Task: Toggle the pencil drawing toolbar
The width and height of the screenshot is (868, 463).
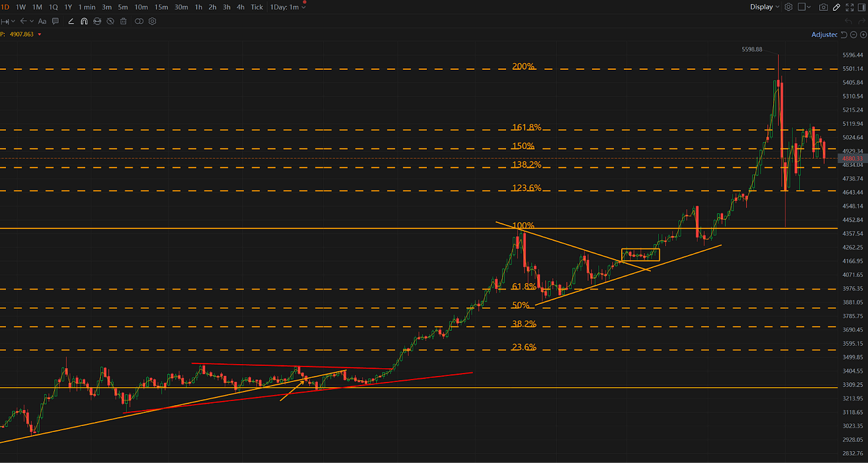Action: (x=836, y=7)
